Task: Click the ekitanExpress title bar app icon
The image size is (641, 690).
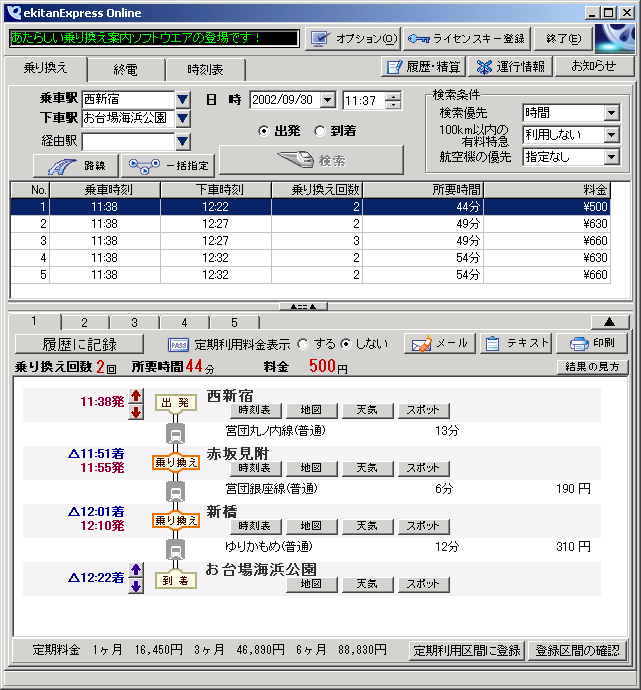Action: [14, 13]
